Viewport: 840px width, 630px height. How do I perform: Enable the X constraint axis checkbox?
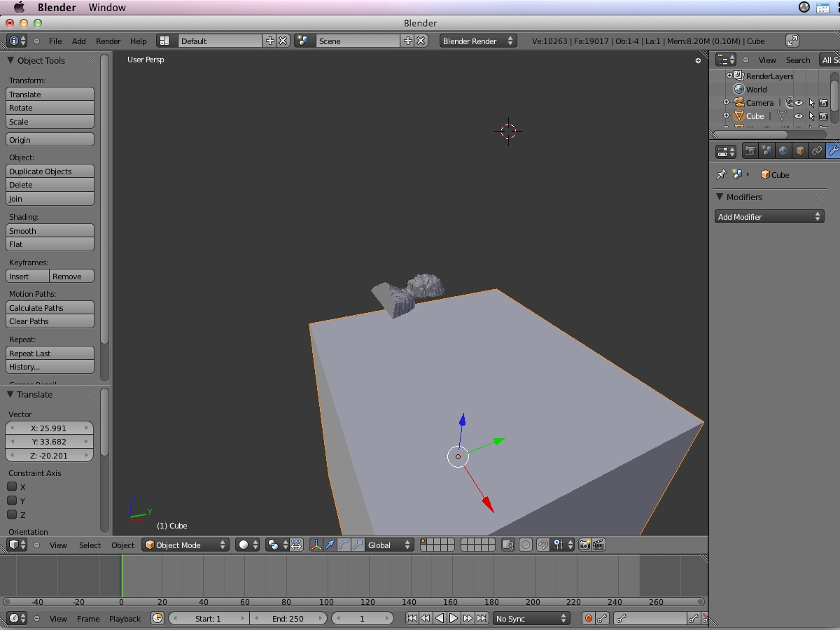click(x=12, y=486)
